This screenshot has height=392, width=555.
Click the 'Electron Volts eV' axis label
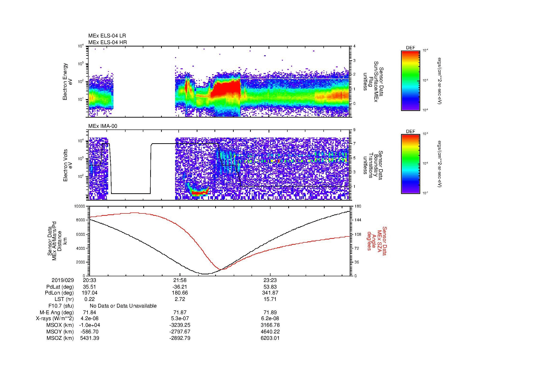pos(68,166)
